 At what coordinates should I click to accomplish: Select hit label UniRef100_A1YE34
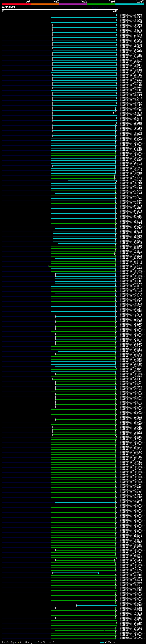tap(131, 45)
